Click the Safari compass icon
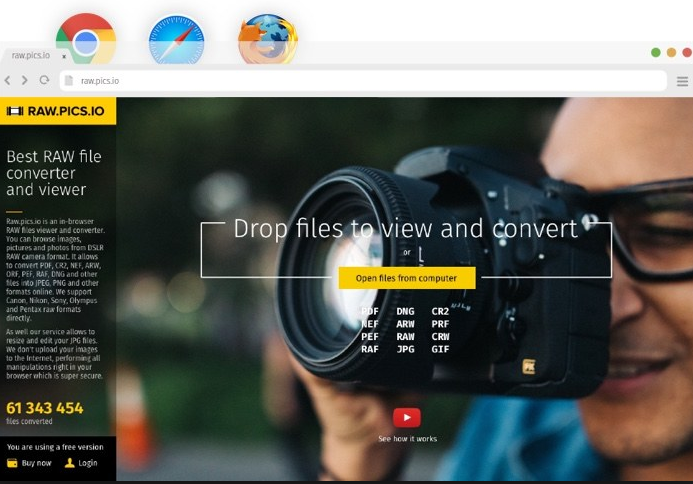The image size is (693, 484). [176, 40]
